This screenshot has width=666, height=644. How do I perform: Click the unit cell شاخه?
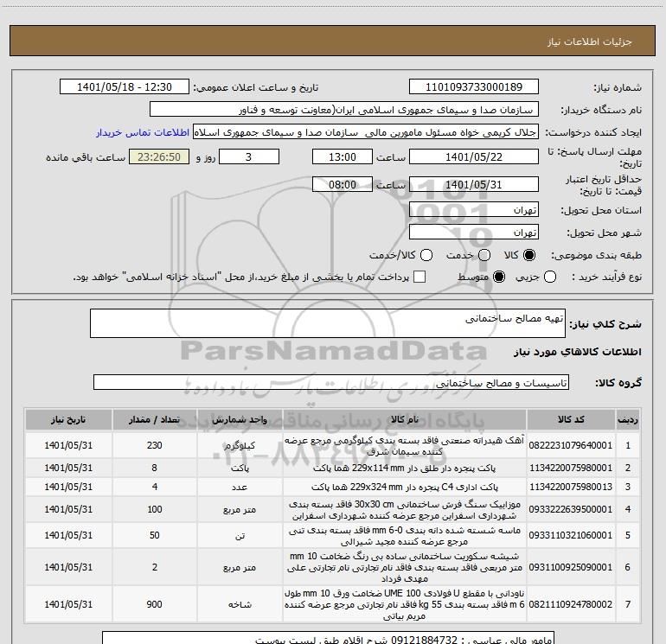[x=240, y=604]
